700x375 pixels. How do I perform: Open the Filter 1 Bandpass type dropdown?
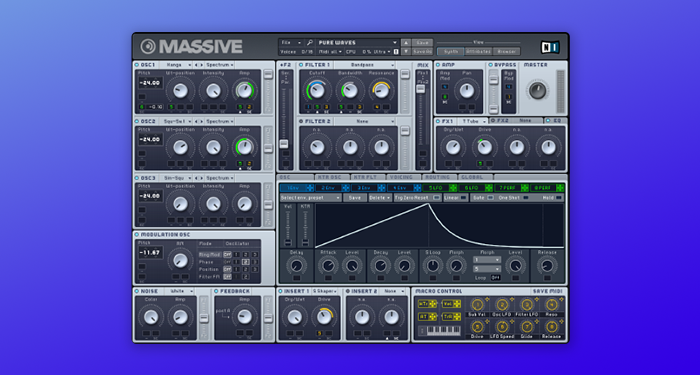[365, 65]
